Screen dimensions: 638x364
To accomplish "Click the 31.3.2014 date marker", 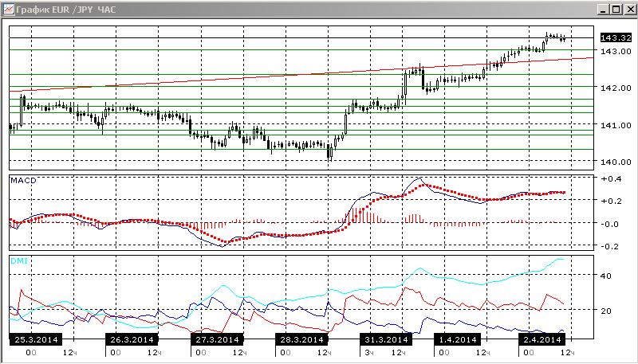I will click(x=386, y=339).
